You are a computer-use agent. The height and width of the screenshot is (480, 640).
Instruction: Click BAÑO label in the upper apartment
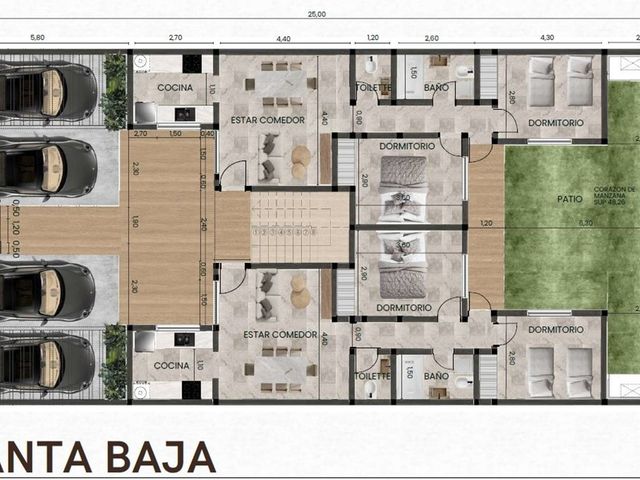pyautogui.click(x=436, y=87)
